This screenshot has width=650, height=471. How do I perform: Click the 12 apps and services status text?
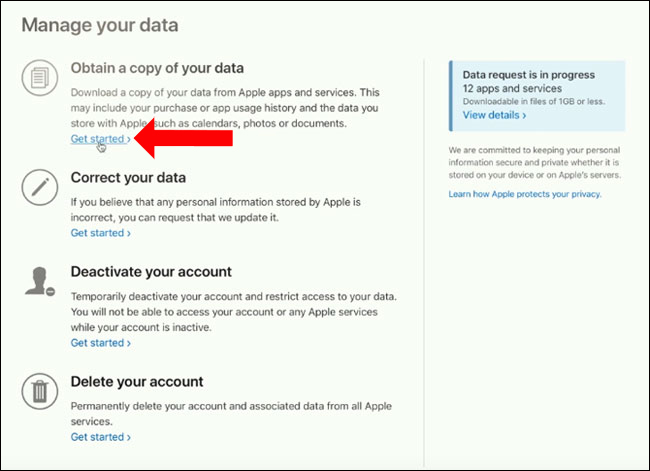[x=510, y=88]
